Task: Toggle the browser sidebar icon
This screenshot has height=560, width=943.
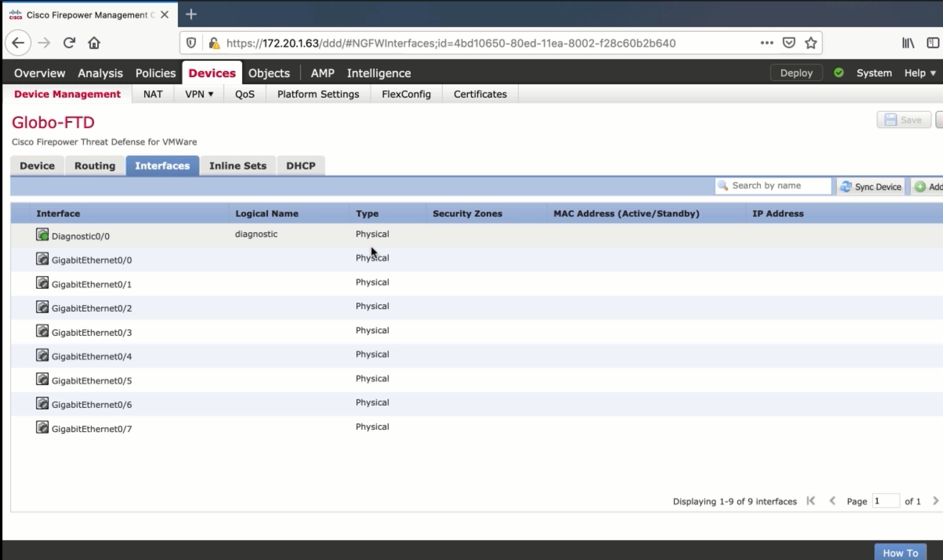Action: click(933, 43)
